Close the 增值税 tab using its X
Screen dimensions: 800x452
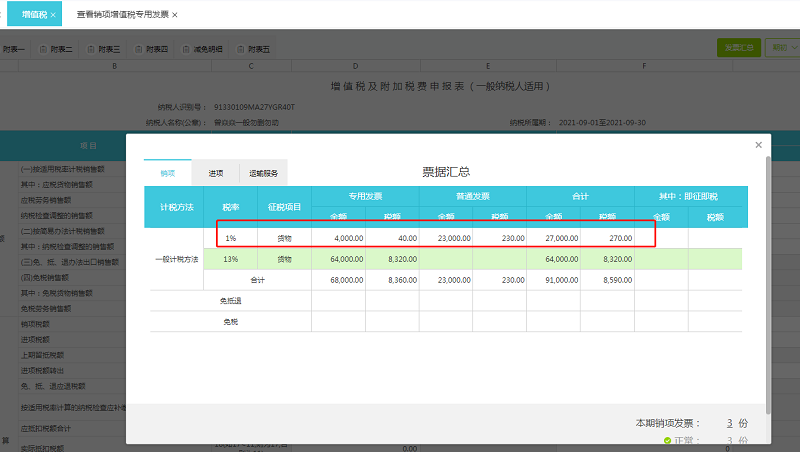(53, 16)
